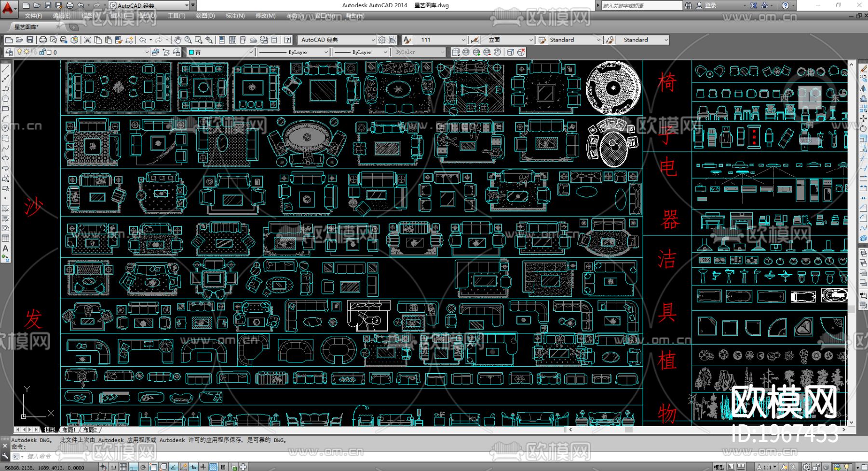
Task: Toggle ortho mode in status bar
Action: [134, 467]
